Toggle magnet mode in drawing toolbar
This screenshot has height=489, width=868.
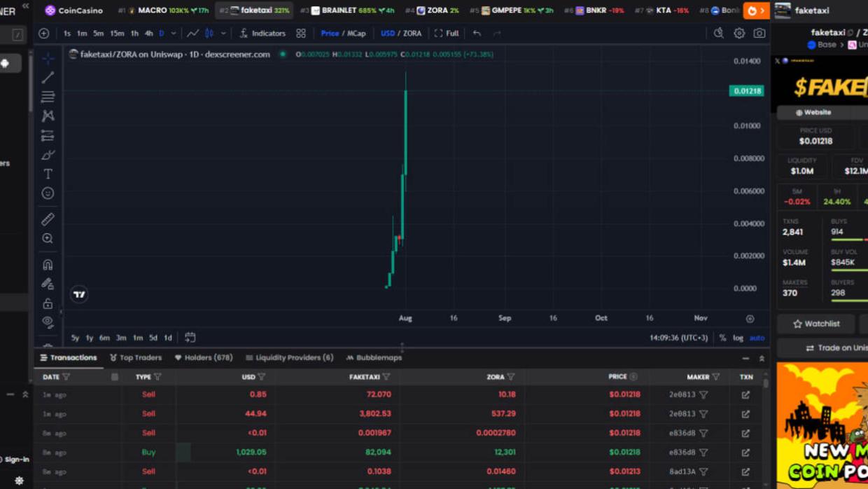pos(48,265)
